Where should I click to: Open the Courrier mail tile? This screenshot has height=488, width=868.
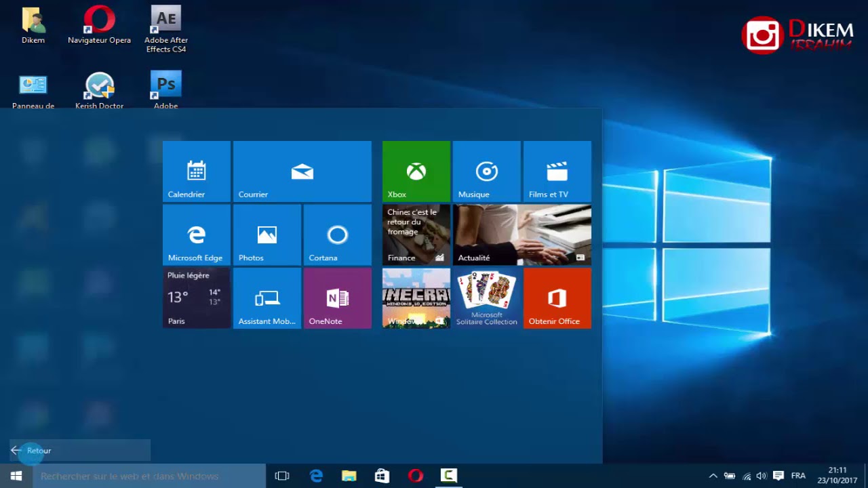click(x=302, y=171)
